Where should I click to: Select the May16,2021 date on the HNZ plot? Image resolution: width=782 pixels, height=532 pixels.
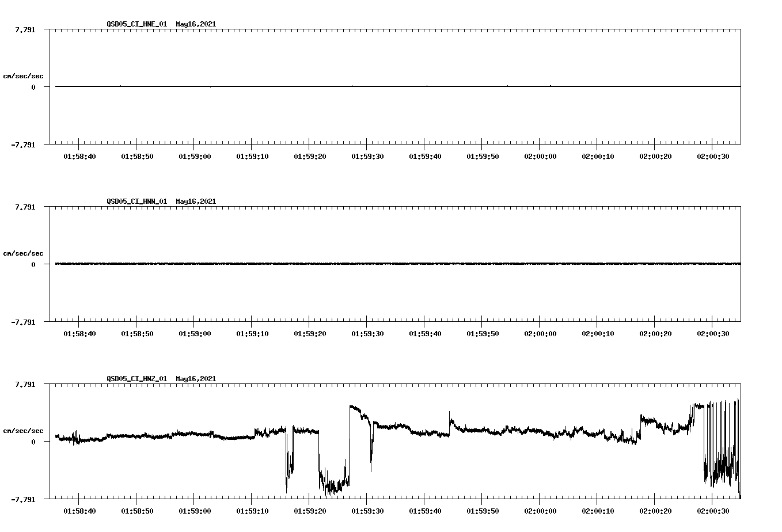click(195, 379)
